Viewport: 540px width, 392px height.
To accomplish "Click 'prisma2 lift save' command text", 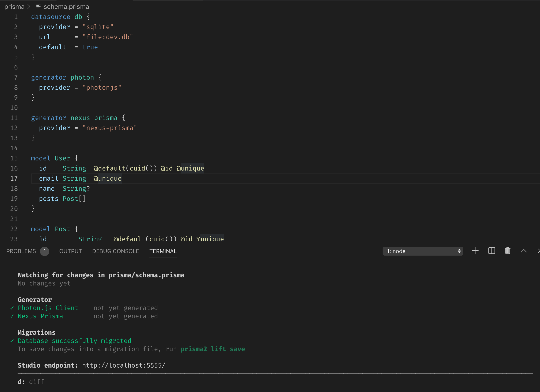I will pyautogui.click(x=213, y=349).
